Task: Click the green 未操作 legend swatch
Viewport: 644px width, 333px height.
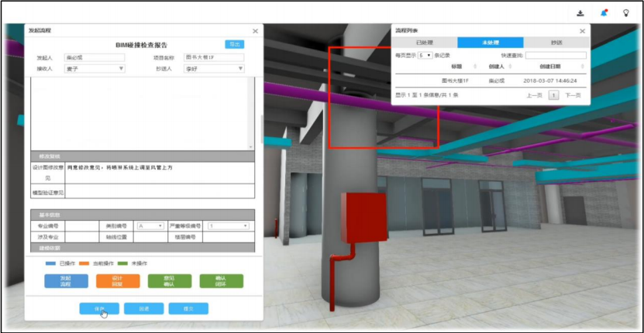Action: [122, 263]
